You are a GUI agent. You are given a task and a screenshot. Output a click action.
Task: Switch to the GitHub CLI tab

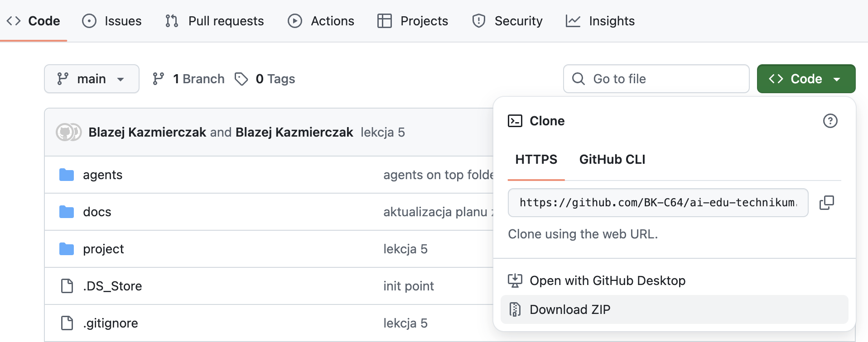(612, 159)
